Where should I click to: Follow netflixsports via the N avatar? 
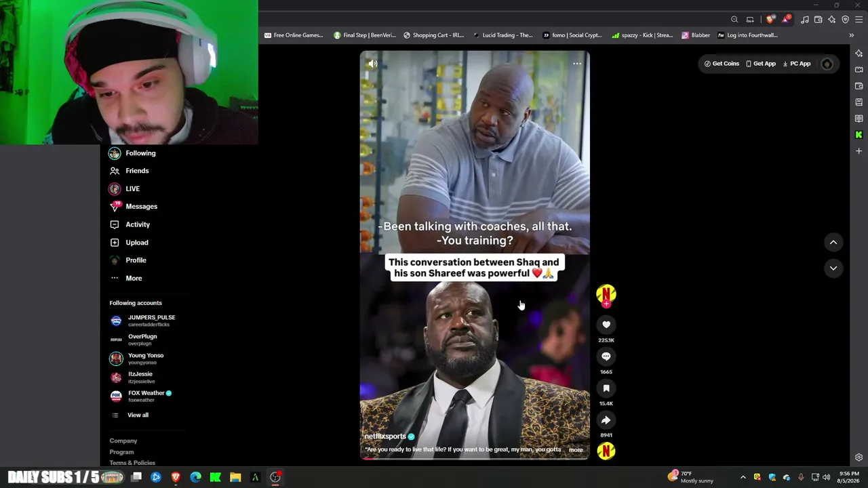coord(606,295)
